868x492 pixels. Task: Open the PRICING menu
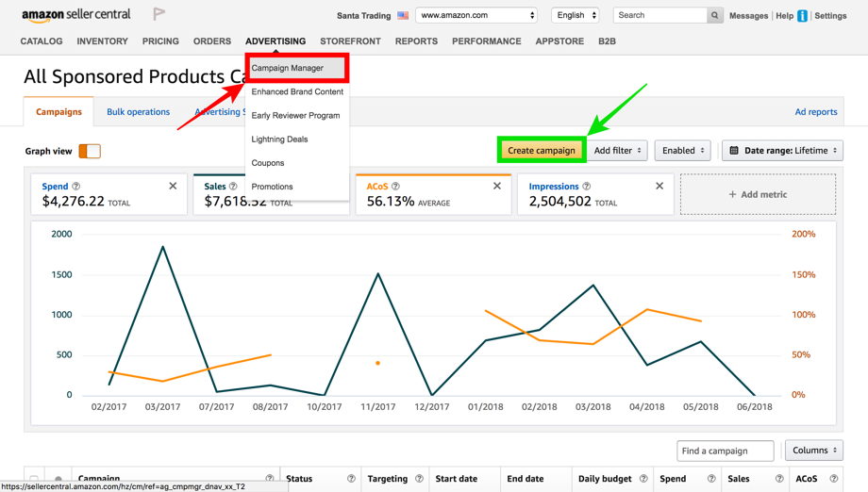[x=160, y=41]
